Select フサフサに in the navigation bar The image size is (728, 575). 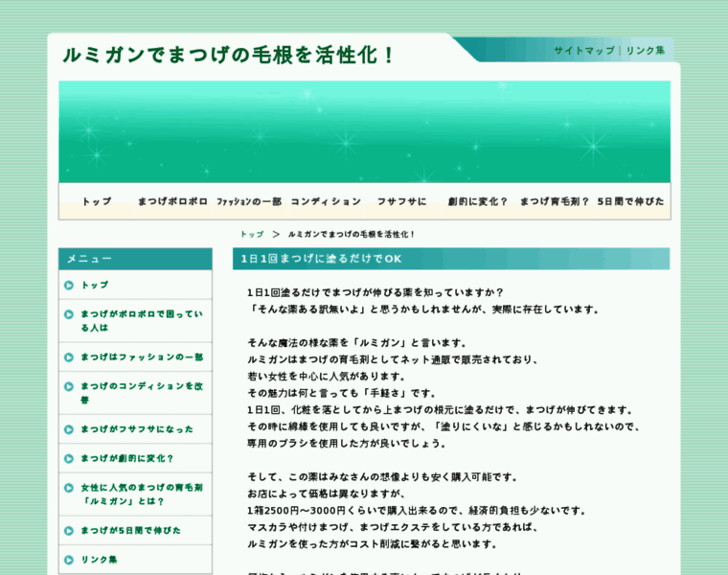pyautogui.click(x=401, y=201)
